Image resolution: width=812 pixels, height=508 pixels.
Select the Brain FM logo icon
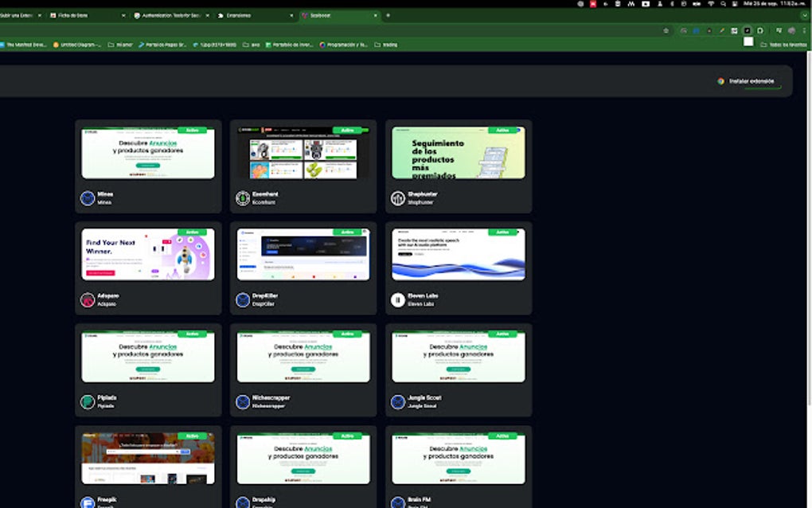coord(399,502)
